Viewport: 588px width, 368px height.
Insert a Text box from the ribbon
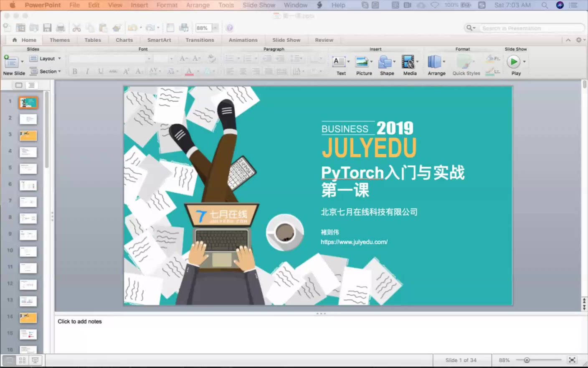339,61
